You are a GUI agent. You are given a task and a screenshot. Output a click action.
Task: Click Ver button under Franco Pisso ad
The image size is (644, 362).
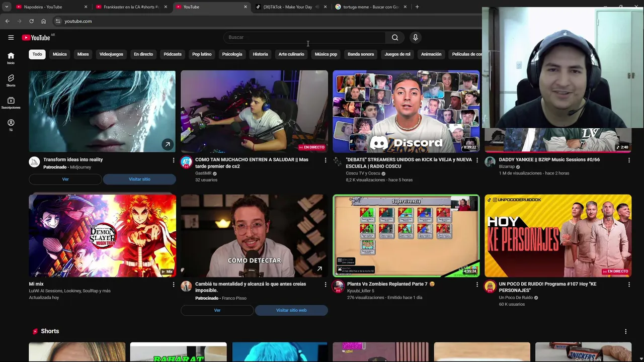point(217,311)
